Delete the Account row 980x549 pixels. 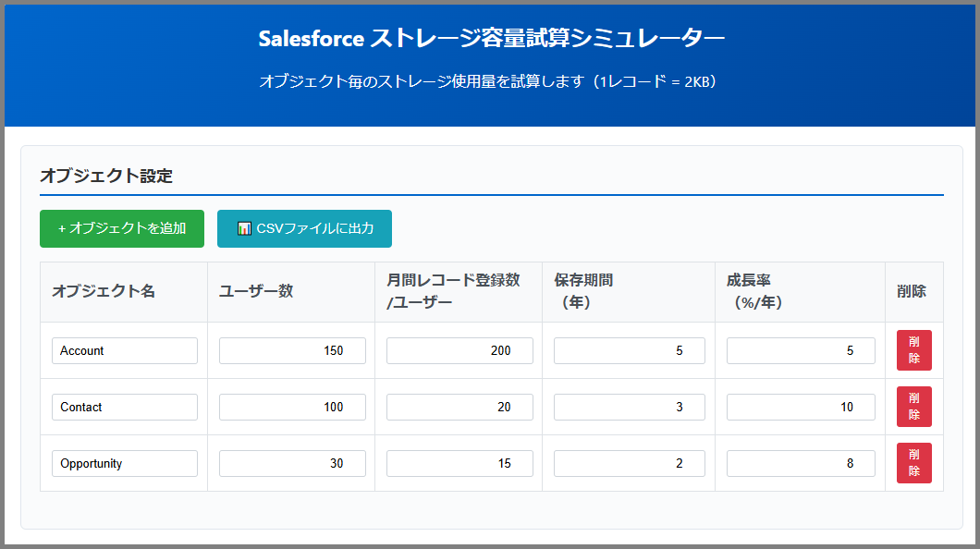913,350
